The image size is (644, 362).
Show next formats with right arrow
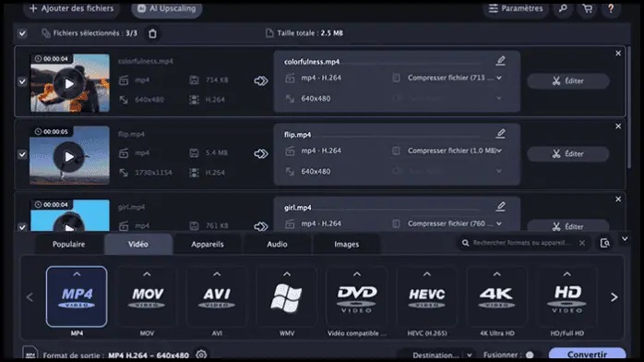point(614,297)
